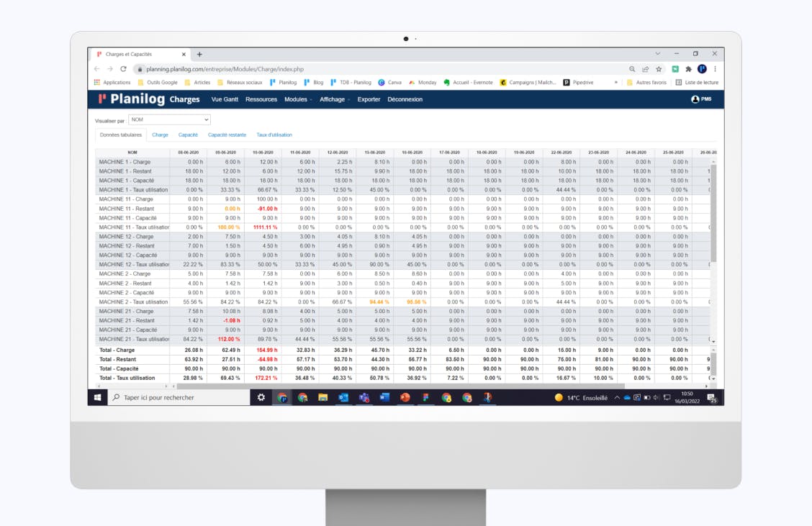Open the Chrome profile avatar
812x526 pixels.
coord(702,69)
